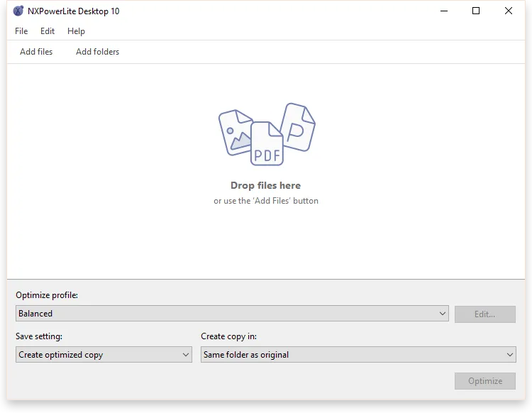This screenshot has width=532, height=413.
Task: Click the 'Optimize profile:' label
Action: pyautogui.click(x=47, y=295)
